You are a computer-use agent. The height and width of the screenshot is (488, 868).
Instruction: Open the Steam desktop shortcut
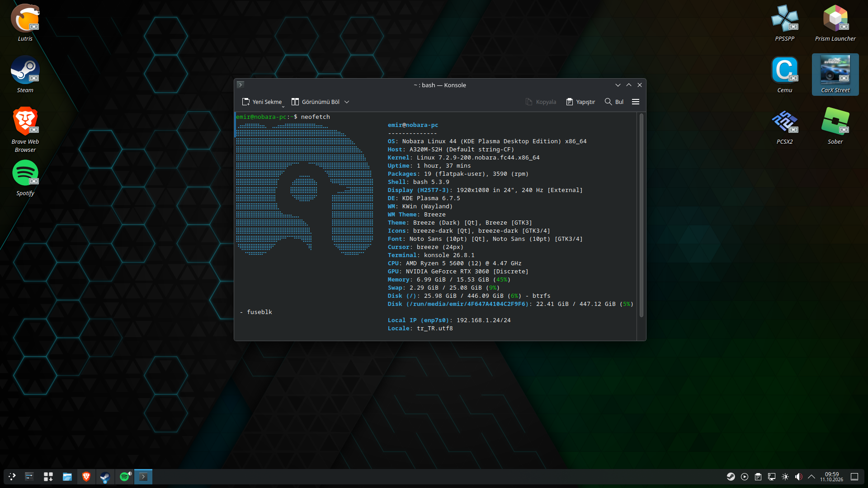point(25,75)
